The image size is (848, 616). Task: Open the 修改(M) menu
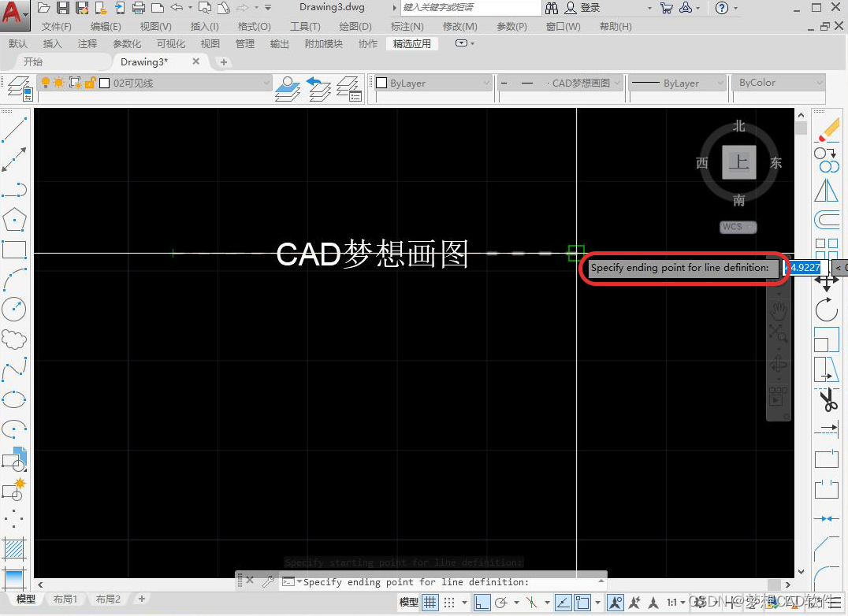(x=462, y=26)
